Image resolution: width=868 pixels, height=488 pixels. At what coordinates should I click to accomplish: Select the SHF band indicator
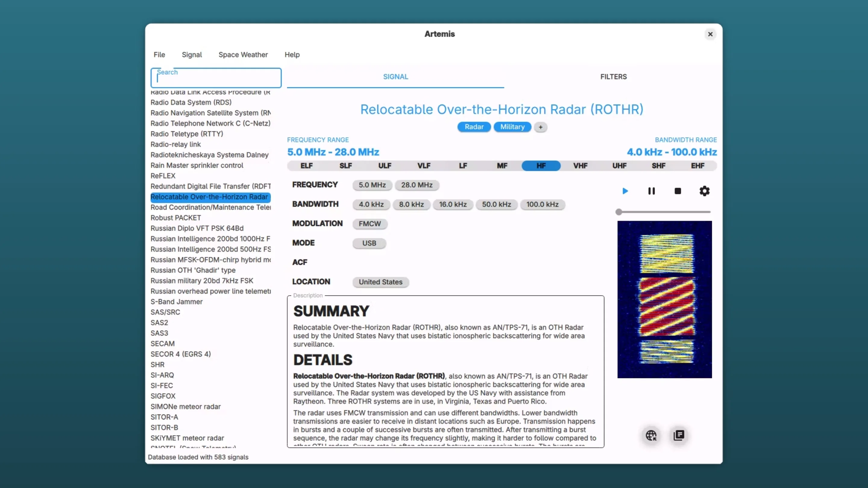pyautogui.click(x=659, y=166)
